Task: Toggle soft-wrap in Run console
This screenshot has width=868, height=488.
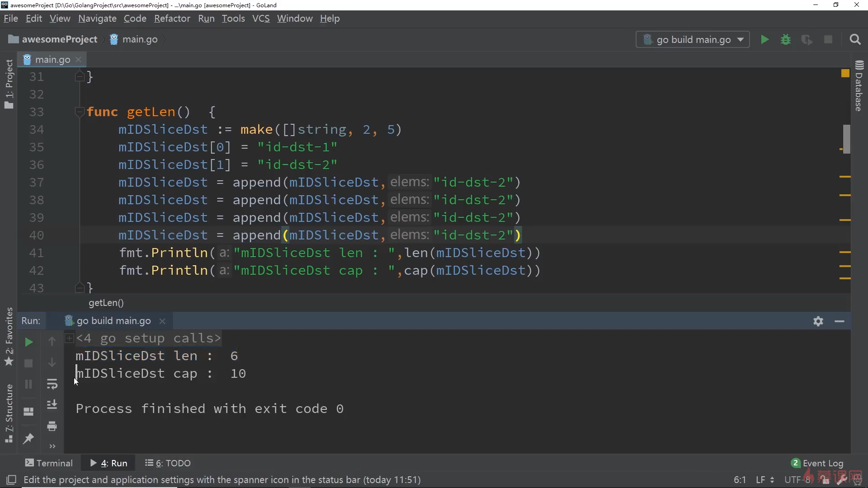Action: click(x=52, y=384)
